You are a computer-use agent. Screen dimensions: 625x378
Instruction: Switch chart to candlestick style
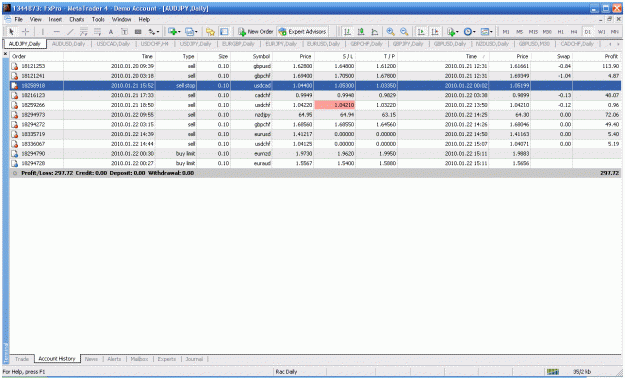361,32
